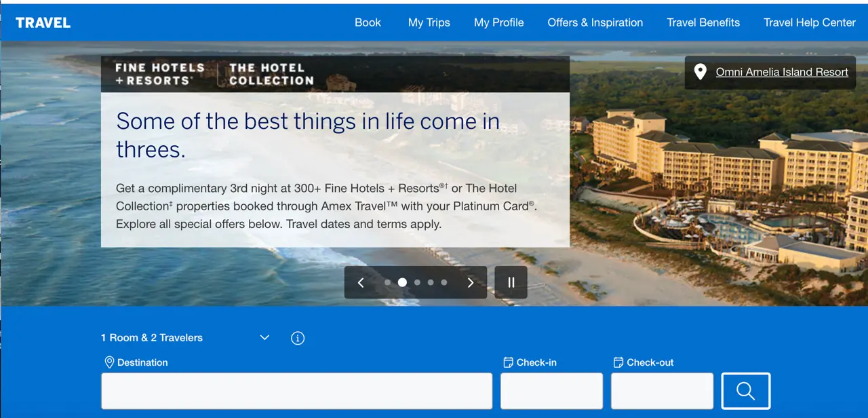Open Offers & Inspiration in navigation
The height and width of the screenshot is (418, 868).
pos(595,22)
